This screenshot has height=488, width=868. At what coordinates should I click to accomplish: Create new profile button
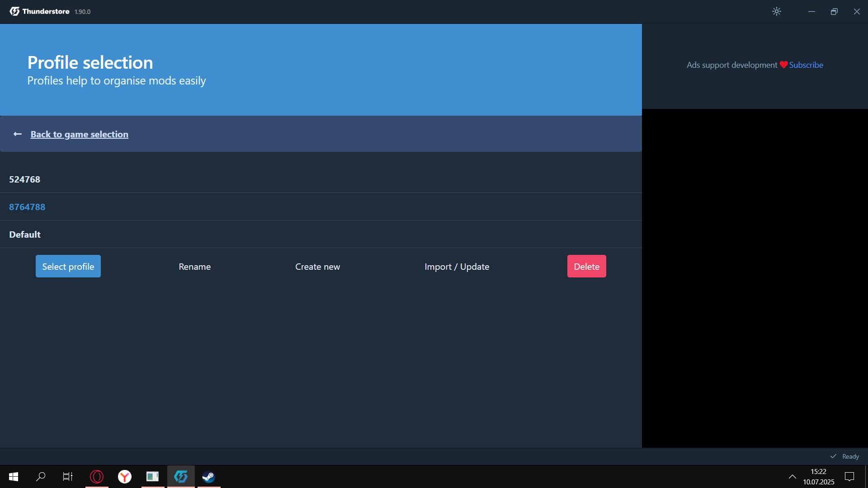pos(317,267)
